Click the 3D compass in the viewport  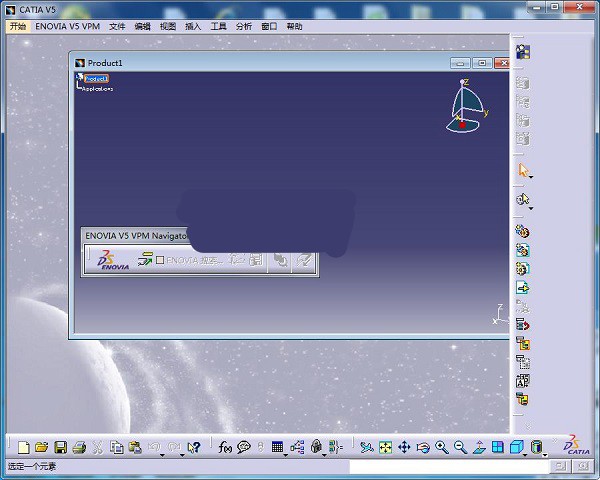coord(466,106)
